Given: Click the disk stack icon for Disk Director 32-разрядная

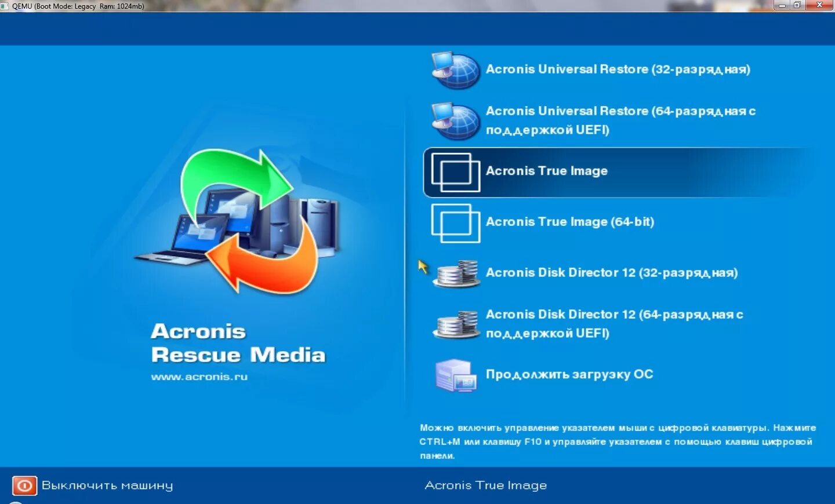Looking at the screenshot, I should coord(458,273).
